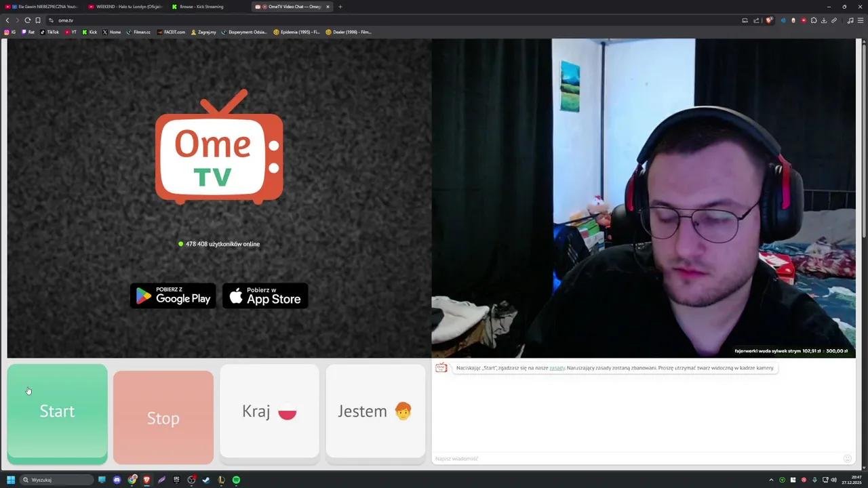
Task: Open Brave browser from the taskbar
Action: (146, 480)
